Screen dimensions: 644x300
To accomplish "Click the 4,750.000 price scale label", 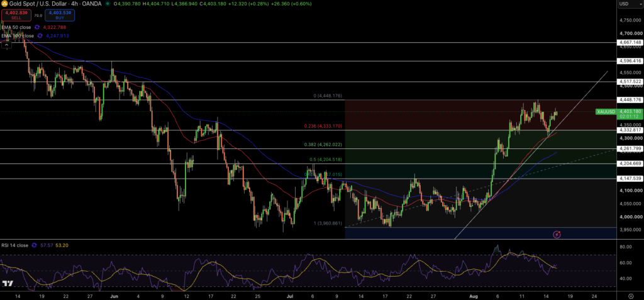I will point(630,20).
